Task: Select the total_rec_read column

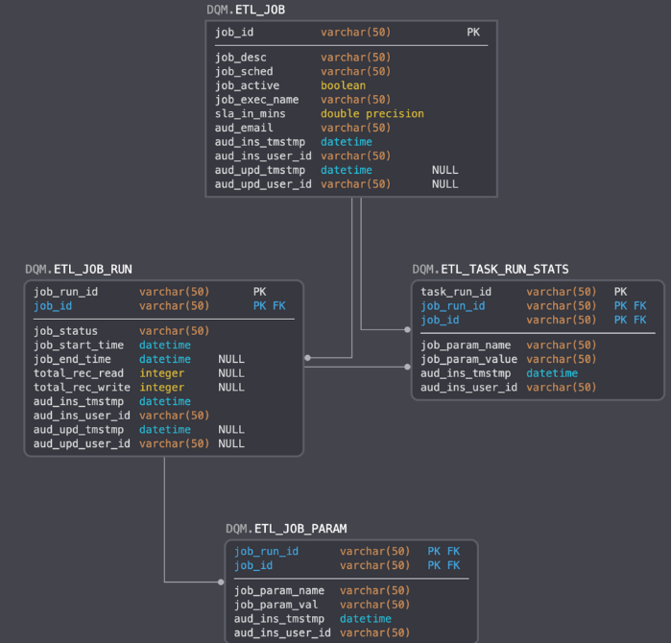Action: click(x=79, y=373)
